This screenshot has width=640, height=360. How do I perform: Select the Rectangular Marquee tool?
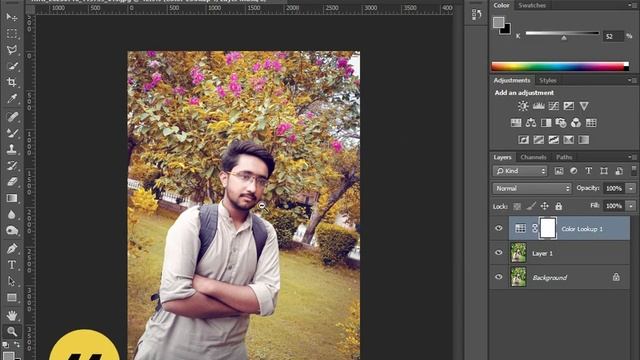12,33
